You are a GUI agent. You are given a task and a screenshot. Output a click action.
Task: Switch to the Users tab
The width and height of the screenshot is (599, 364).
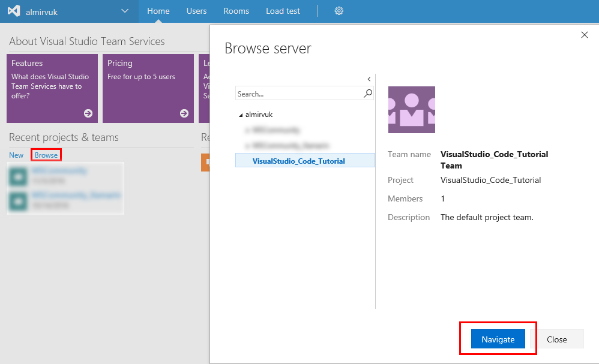click(x=196, y=11)
